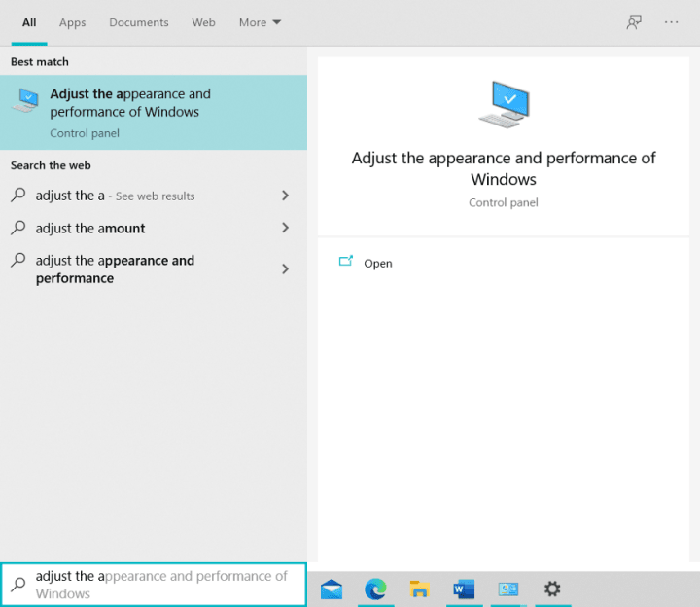Select 'adjust the appearance and performance' web suggestion
The height and width of the screenshot is (607, 700).
[154, 268]
